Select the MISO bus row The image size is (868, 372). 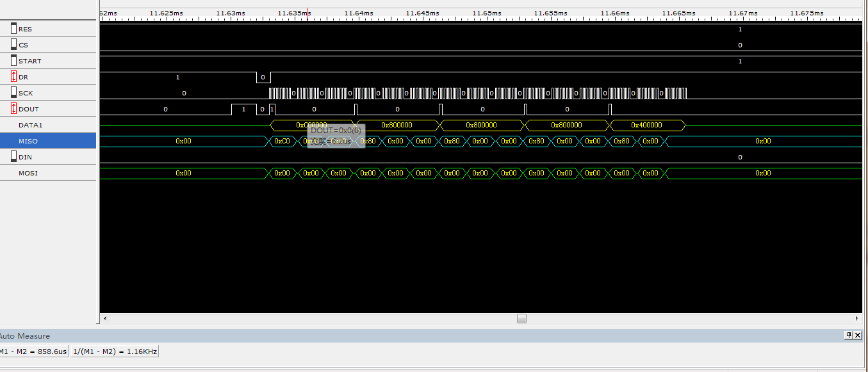point(48,141)
